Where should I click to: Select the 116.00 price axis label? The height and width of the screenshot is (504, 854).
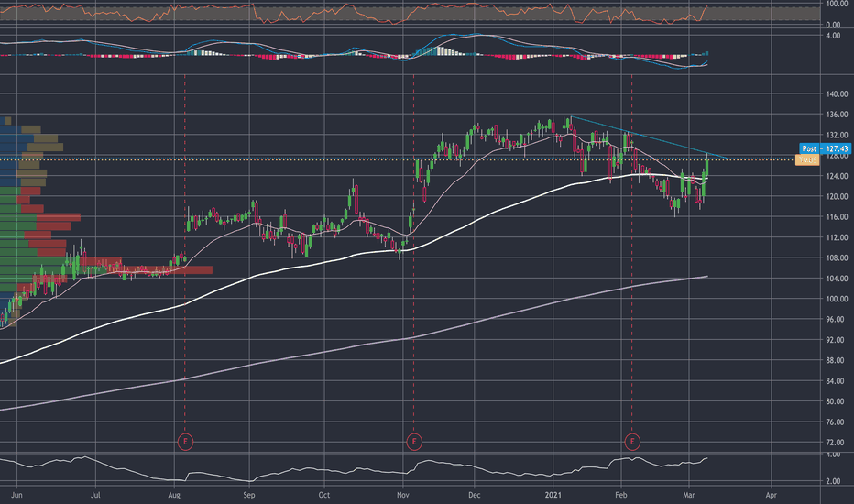point(837,217)
